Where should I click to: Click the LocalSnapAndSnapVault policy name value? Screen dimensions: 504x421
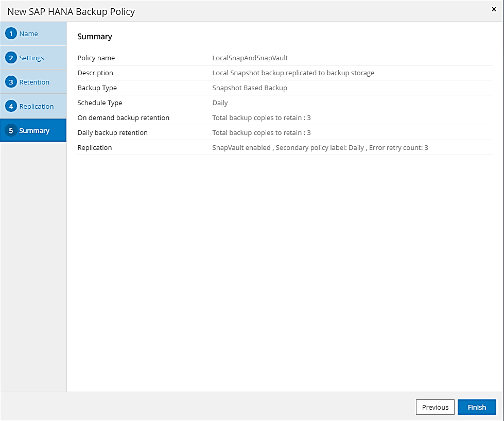click(250, 58)
